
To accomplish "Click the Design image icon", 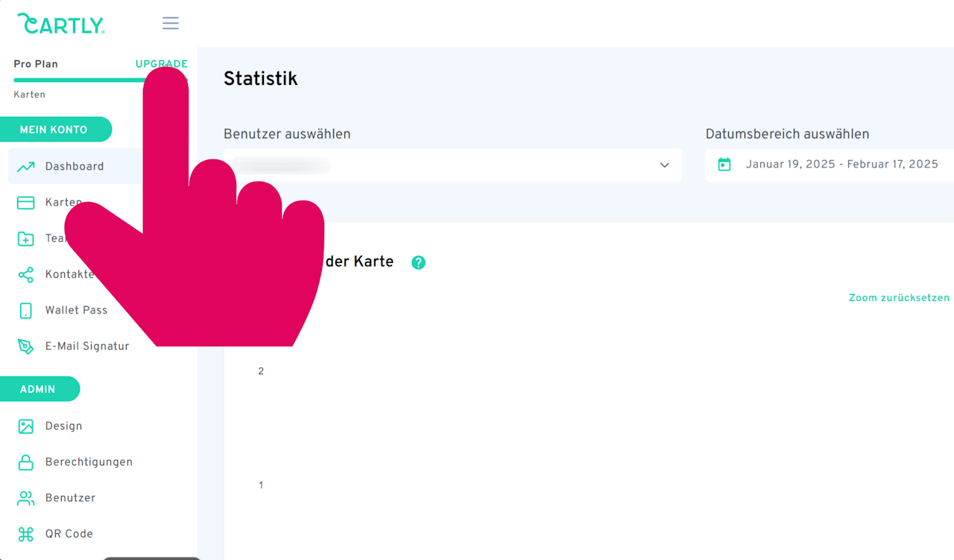I will pos(26,427).
